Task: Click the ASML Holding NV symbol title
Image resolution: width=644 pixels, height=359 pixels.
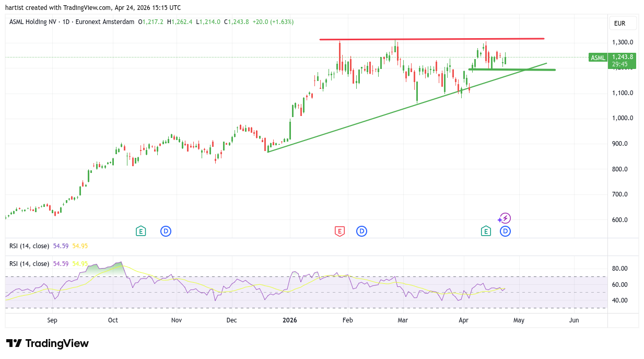Action: click(34, 22)
